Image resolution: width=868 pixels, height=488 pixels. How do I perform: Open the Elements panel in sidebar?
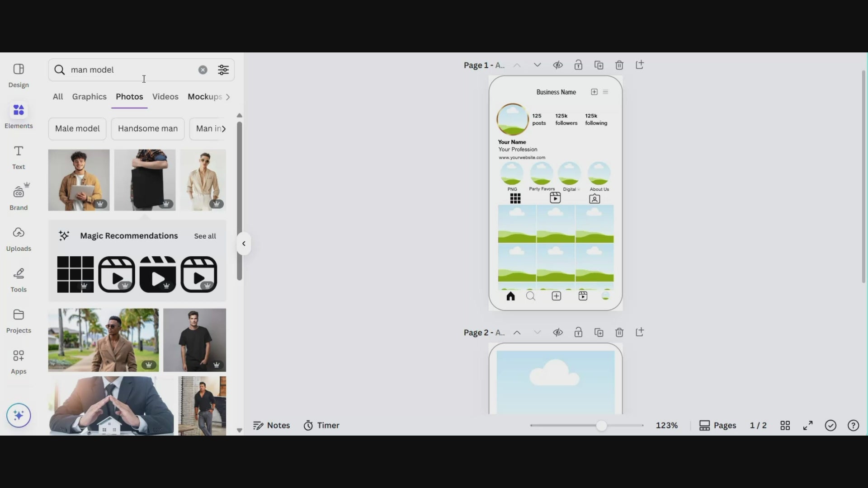point(19,115)
